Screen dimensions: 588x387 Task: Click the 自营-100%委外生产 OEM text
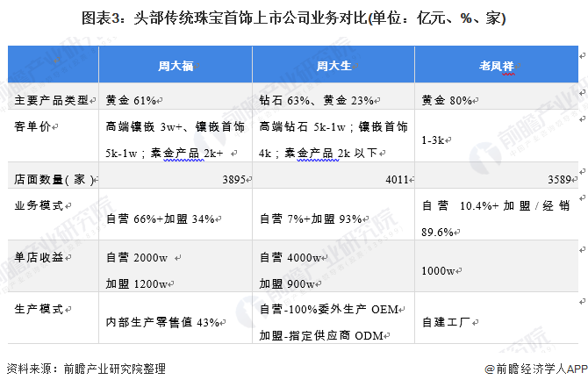[x=329, y=310]
